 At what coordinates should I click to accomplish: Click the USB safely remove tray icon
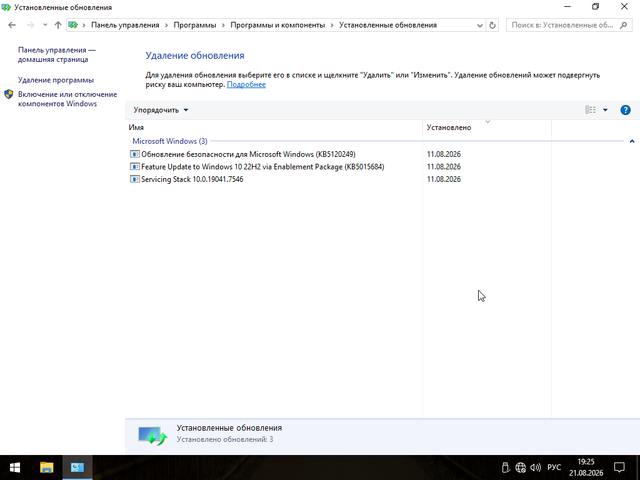pos(505,467)
